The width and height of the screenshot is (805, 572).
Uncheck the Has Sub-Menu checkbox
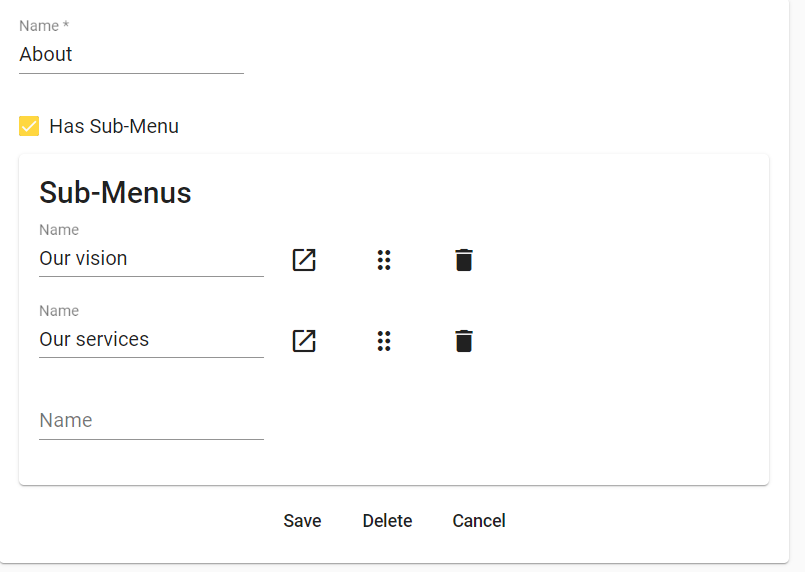29,126
